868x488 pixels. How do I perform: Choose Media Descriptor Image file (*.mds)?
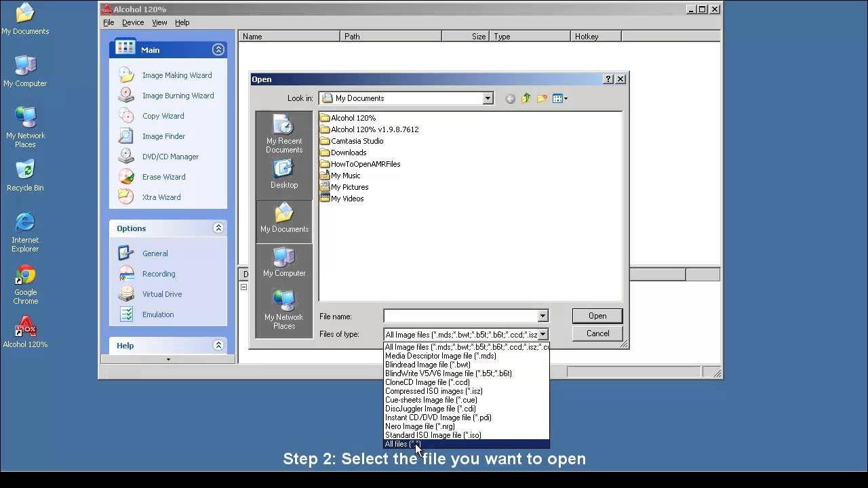tap(467, 356)
